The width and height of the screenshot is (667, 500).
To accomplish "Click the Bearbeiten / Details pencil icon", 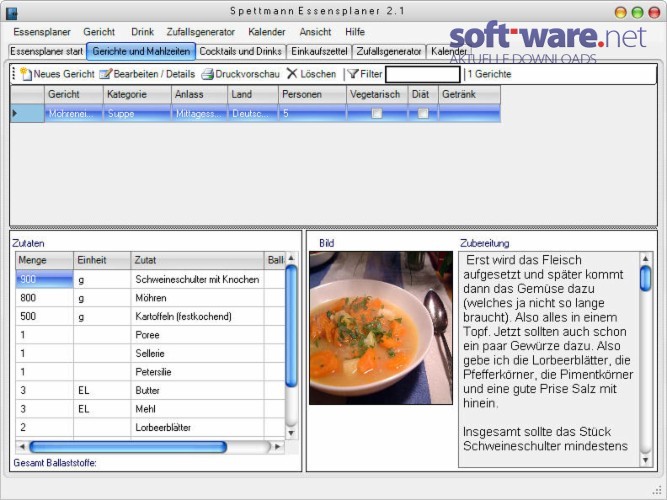I will (105, 74).
